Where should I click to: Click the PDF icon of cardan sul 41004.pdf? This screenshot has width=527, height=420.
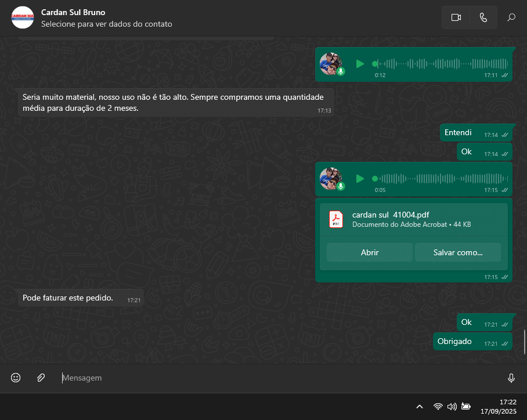tap(337, 219)
